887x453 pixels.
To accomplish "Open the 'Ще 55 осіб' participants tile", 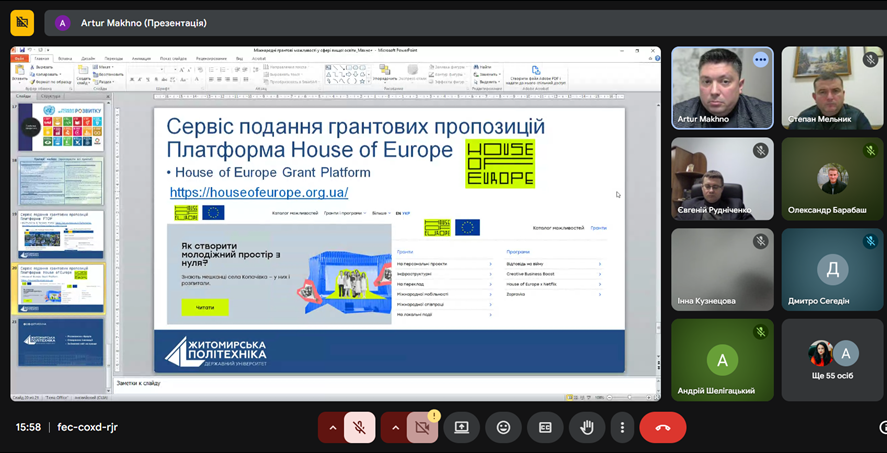I will pyautogui.click(x=831, y=360).
